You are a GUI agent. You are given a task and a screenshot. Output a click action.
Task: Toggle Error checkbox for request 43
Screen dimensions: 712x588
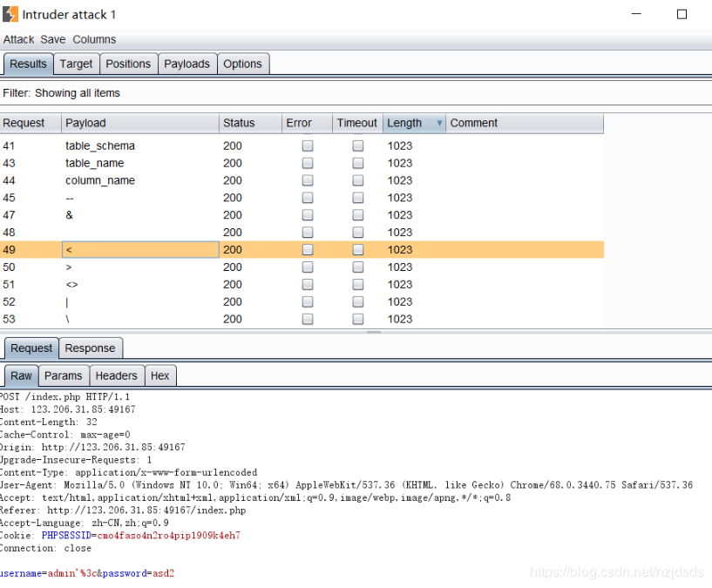coord(308,163)
